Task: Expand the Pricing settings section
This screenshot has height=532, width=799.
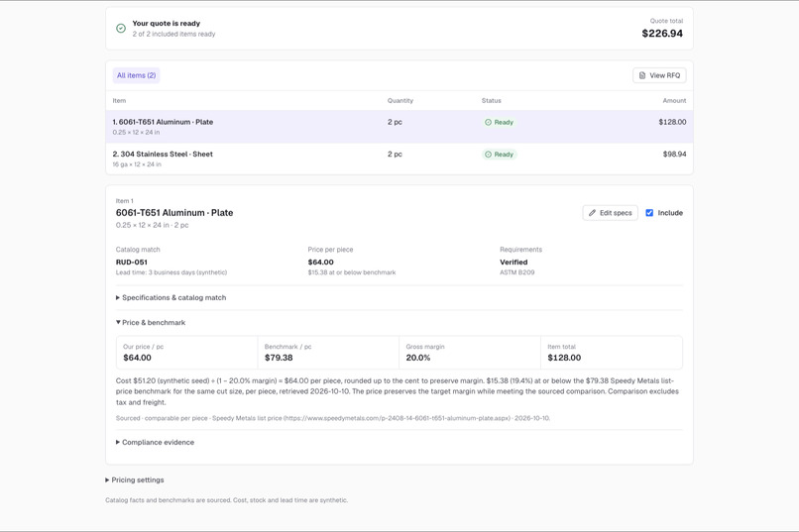Action: click(x=135, y=480)
